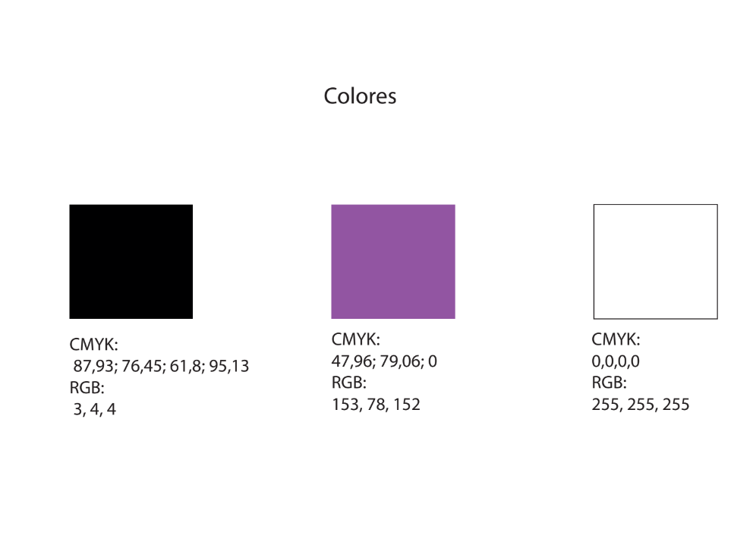
Task: Select the CMYK label under the purple swatch
Action: [355, 339]
